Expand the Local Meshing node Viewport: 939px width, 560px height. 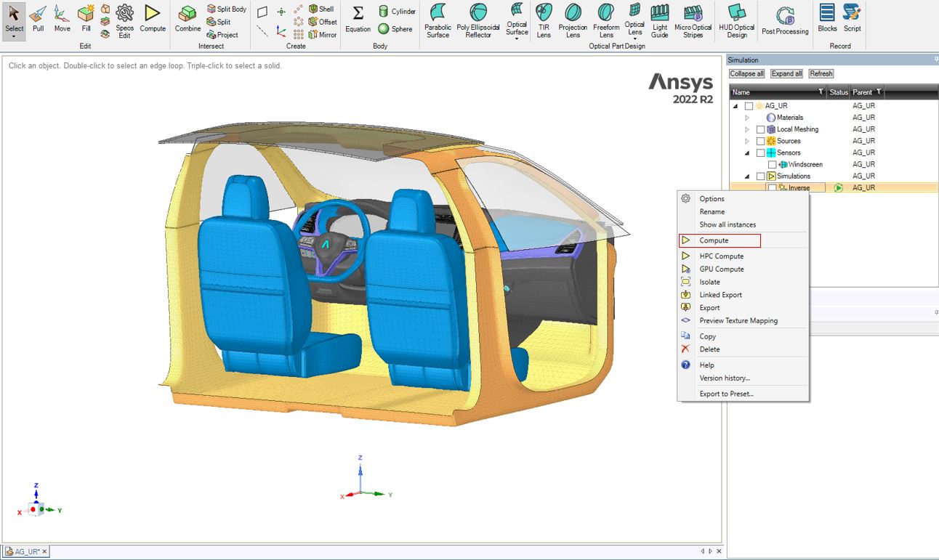(x=746, y=129)
